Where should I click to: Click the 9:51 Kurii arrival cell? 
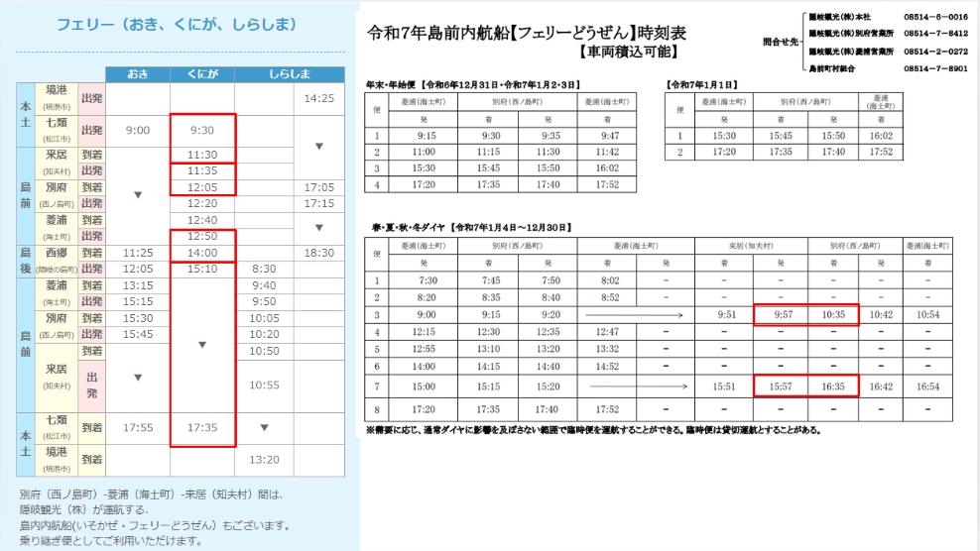(726, 315)
